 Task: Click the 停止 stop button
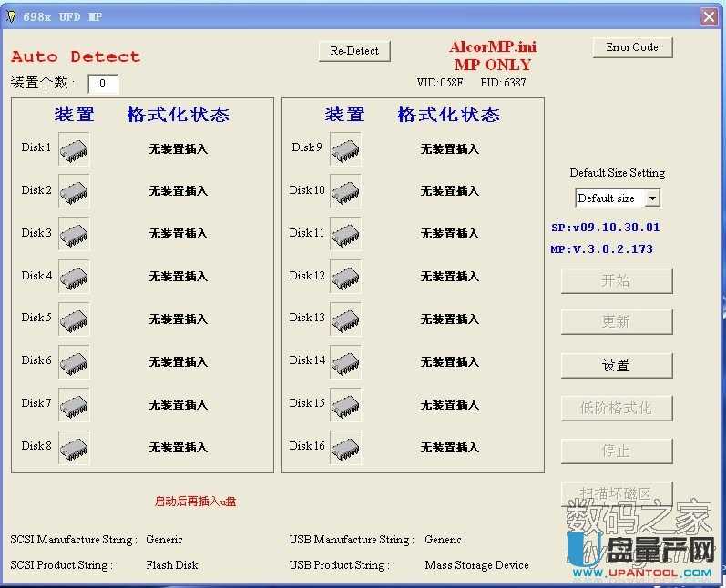(617, 451)
